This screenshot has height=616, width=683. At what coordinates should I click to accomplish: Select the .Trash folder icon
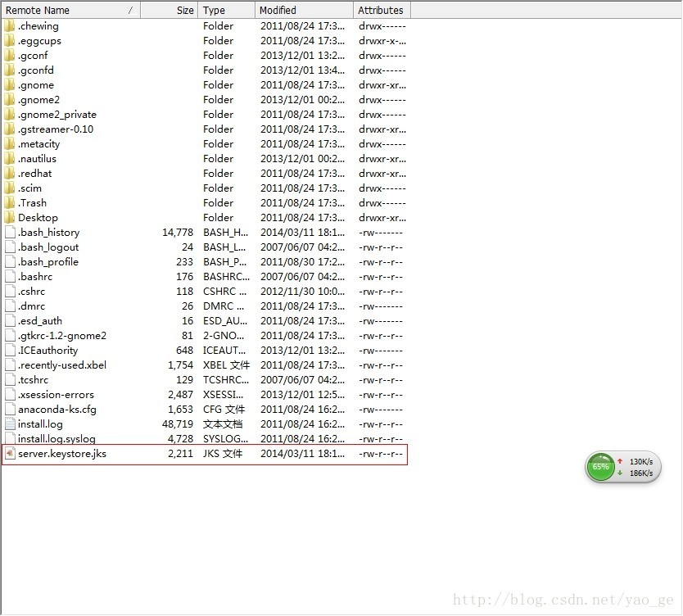pyautogui.click(x=10, y=203)
